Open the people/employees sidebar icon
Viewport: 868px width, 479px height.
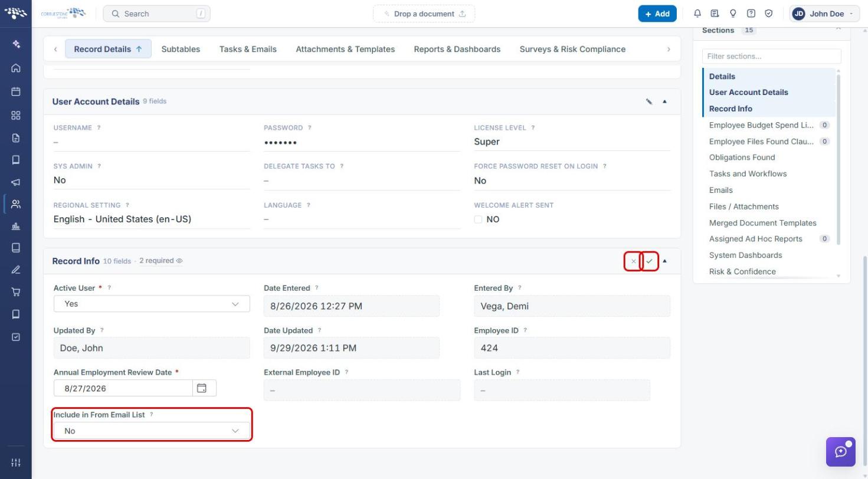16,204
